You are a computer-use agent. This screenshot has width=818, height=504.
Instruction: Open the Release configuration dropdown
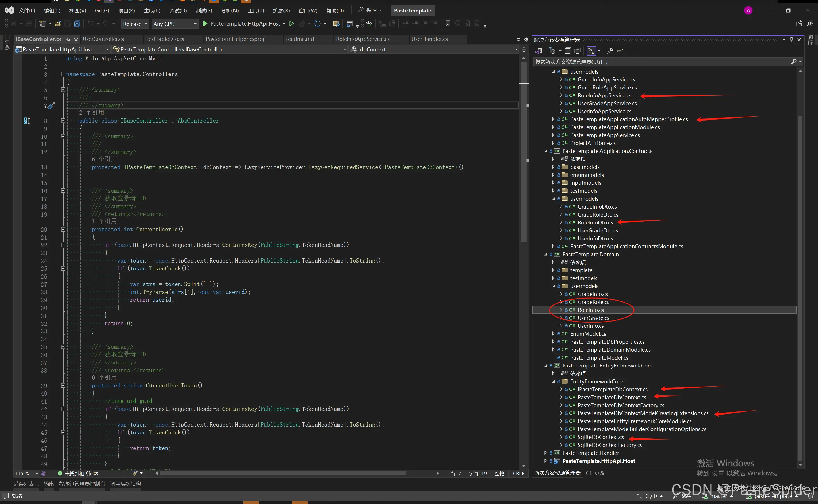pyautogui.click(x=135, y=24)
